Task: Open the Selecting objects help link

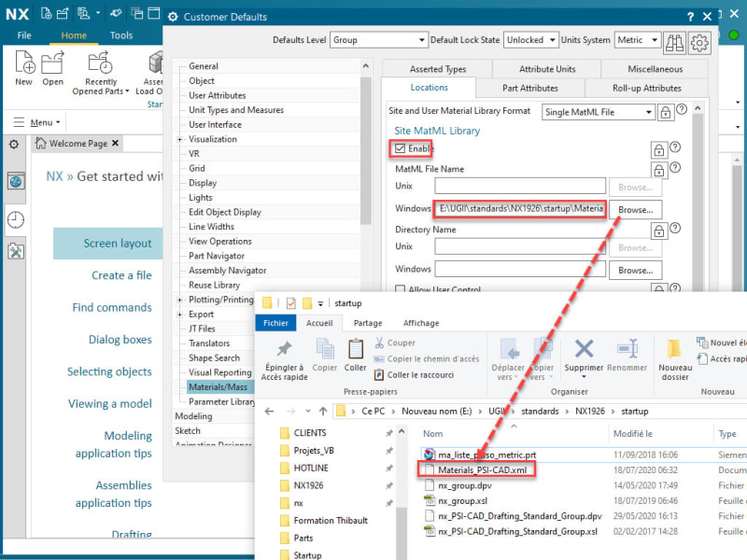Action: click(109, 371)
